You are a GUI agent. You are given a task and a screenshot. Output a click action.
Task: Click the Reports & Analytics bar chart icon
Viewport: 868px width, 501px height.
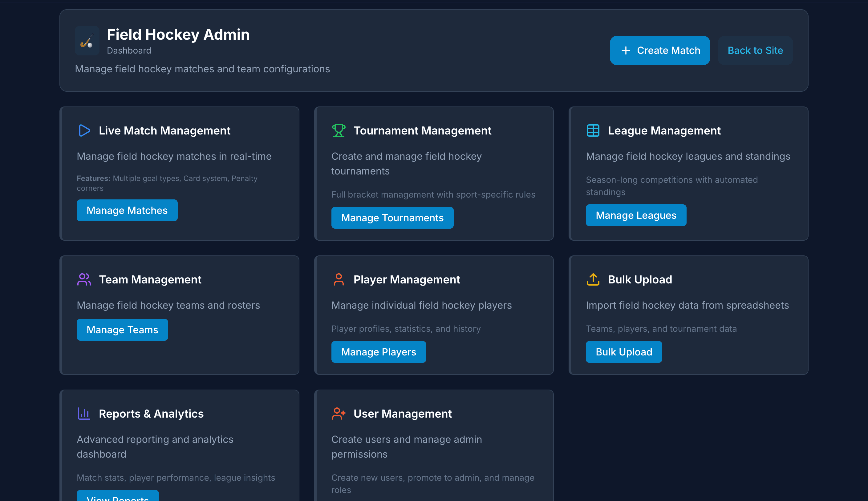click(84, 414)
